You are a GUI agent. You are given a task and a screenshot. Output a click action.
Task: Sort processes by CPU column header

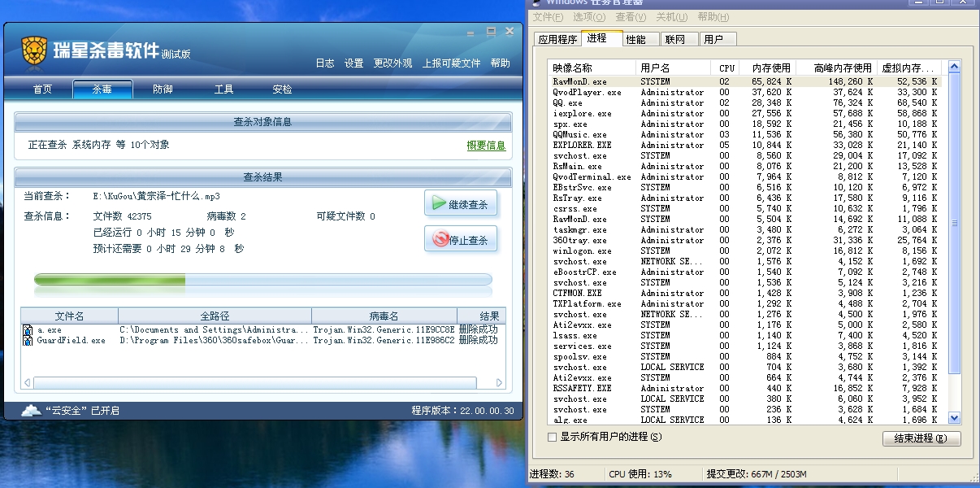726,68
